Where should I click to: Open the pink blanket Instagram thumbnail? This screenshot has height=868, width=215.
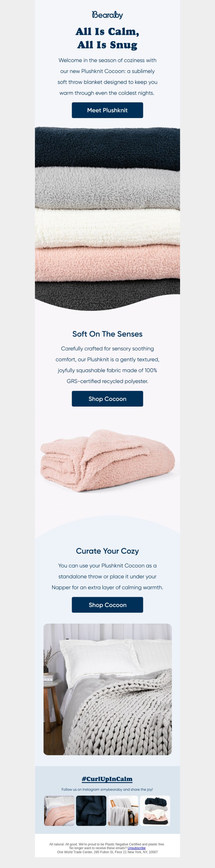59,811
